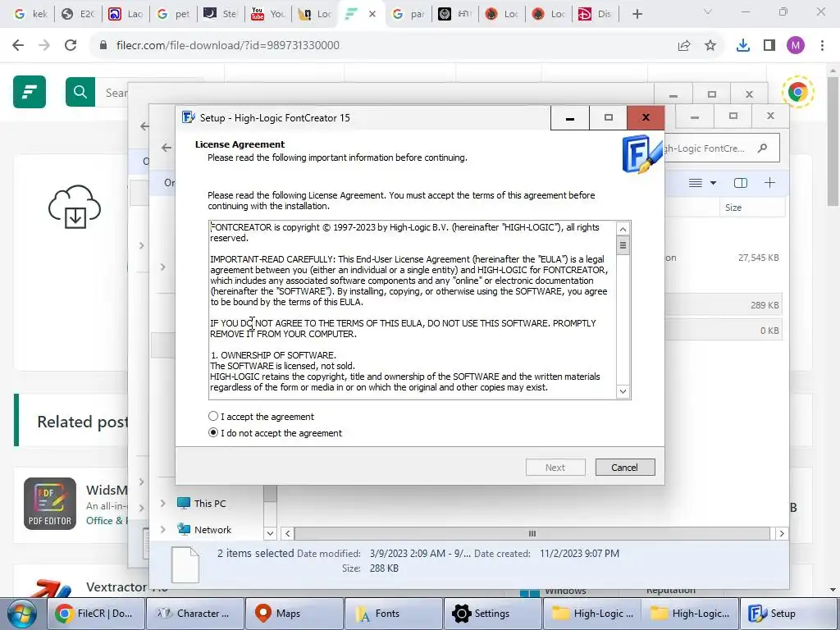
Task: Close the active FileCR tab
Action: (x=372, y=14)
